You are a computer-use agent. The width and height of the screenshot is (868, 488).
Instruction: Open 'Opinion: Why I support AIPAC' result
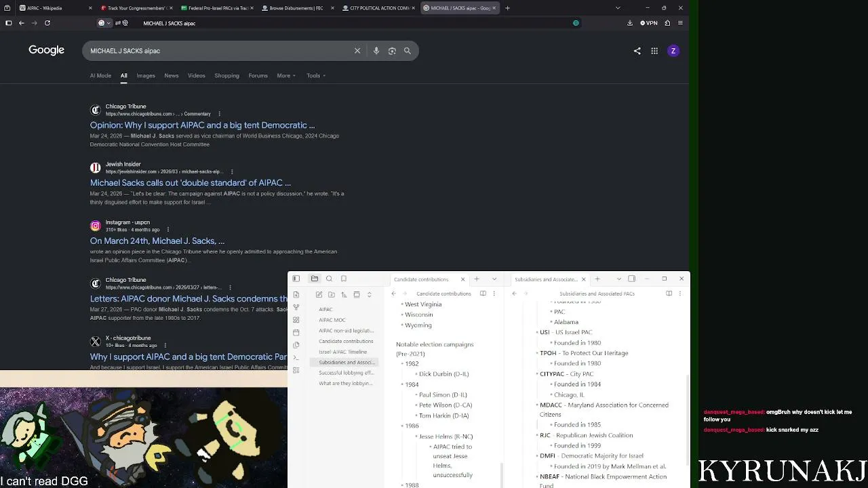202,125
